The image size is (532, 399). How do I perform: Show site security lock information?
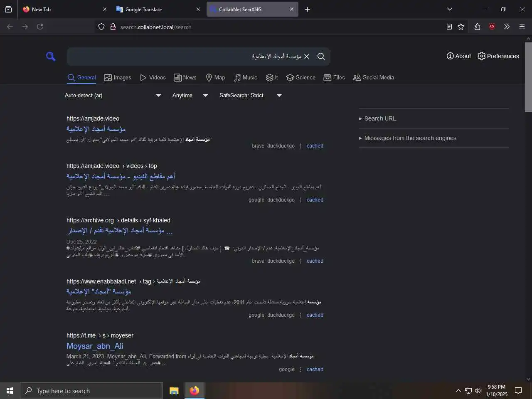coord(113,27)
